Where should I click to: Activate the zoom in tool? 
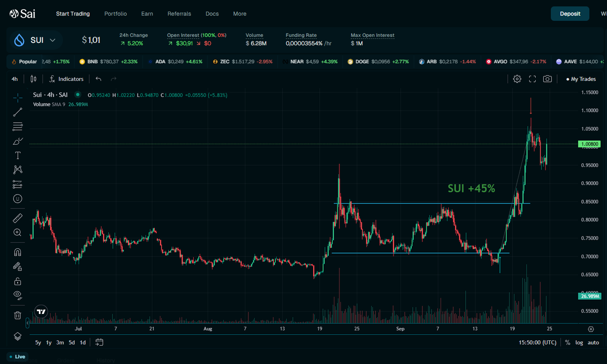tap(18, 233)
